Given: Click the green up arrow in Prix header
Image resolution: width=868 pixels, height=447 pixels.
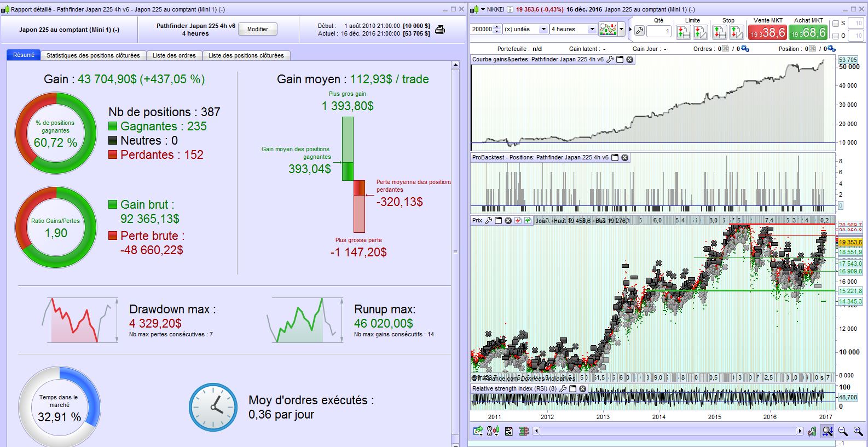Looking at the screenshot, I should [x=528, y=220].
